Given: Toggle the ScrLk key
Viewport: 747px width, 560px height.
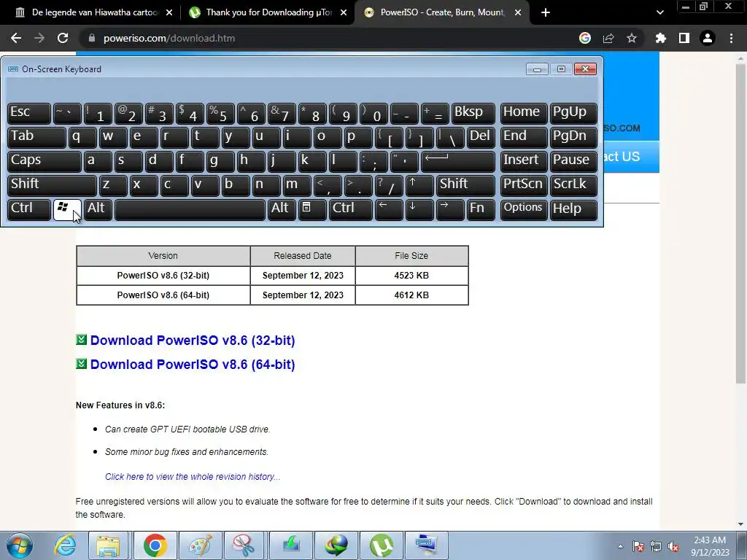Looking at the screenshot, I should (x=573, y=186).
